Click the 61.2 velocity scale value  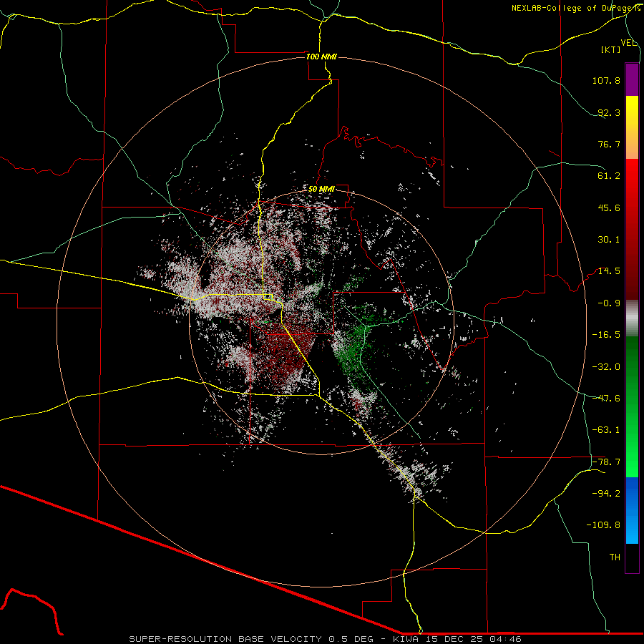point(609,176)
